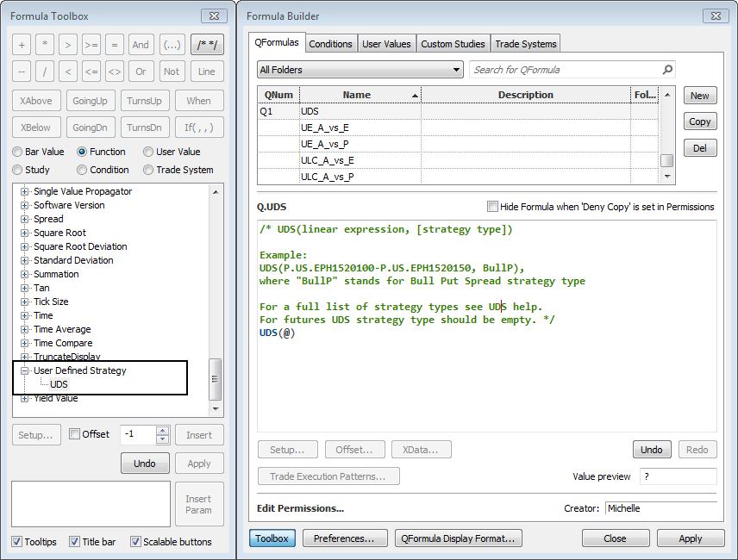Click the Search for QFormula field
738x560 pixels.
pyautogui.click(x=565, y=70)
